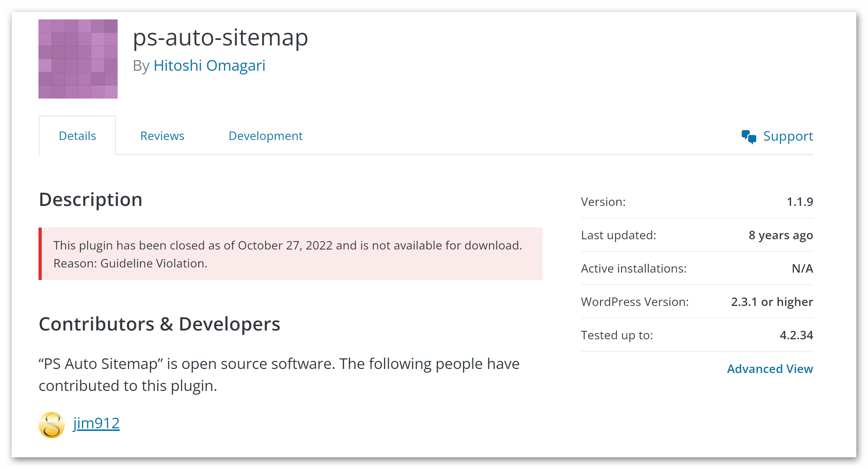
Task: Click the Last updated 8 years ago value
Action: point(780,235)
